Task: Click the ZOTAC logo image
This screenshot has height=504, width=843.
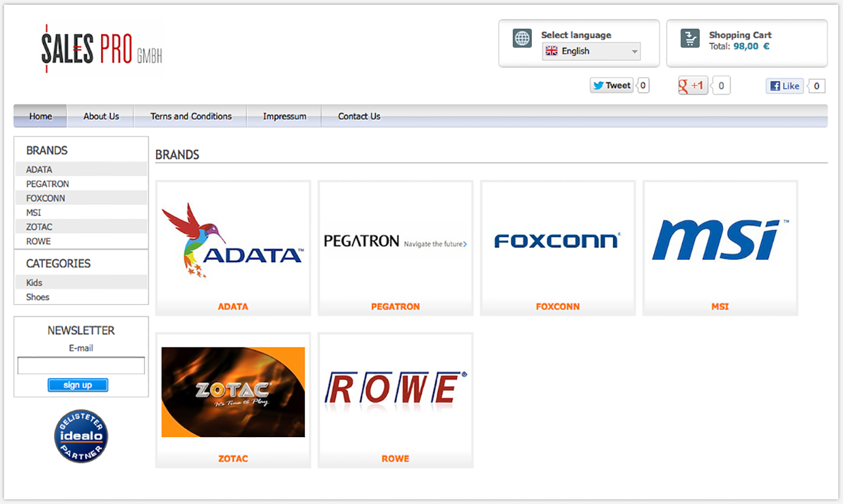Action: click(x=233, y=392)
